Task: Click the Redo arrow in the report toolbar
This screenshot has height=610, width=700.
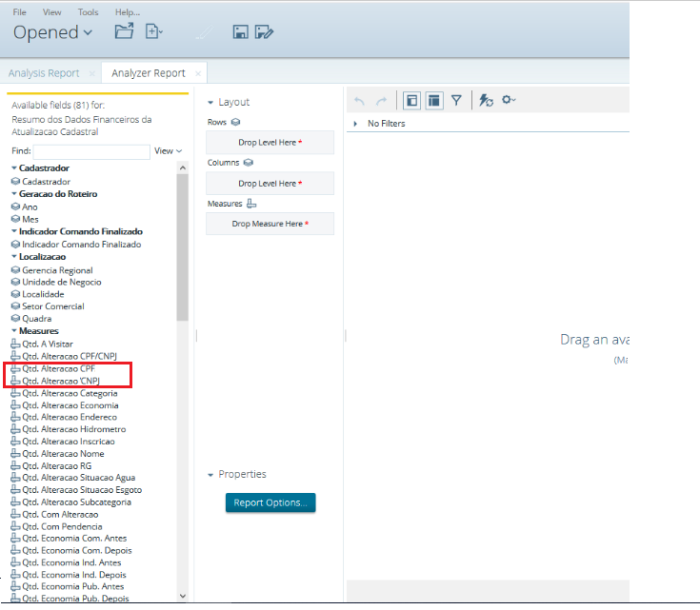Action: (x=381, y=100)
